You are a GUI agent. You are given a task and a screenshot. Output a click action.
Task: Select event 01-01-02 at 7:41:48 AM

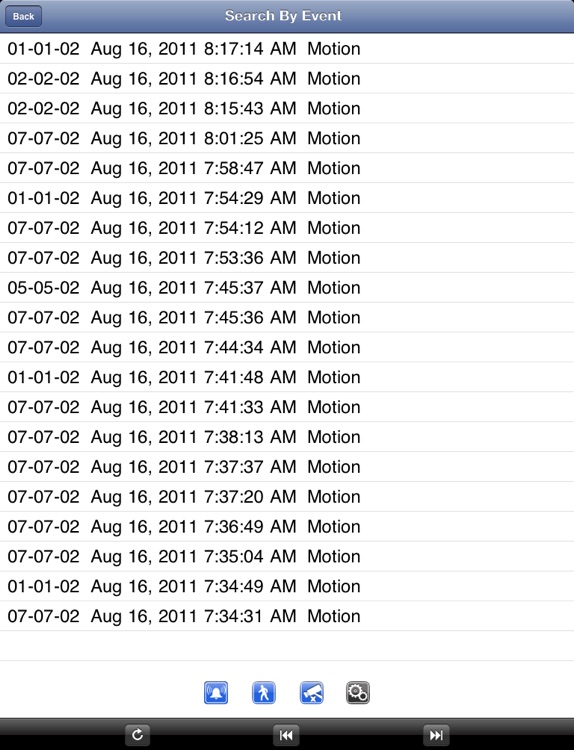coord(287,377)
